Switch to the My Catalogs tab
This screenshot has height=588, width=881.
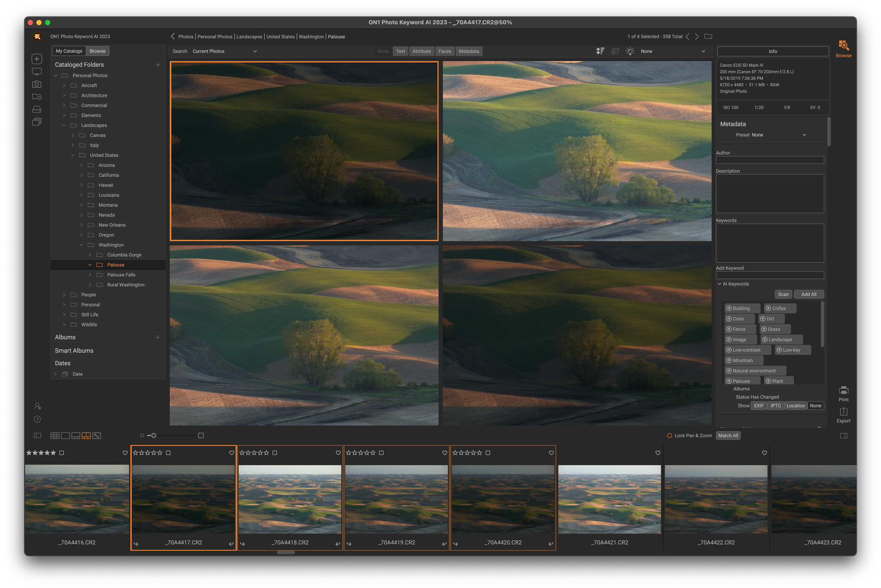point(69,51)
